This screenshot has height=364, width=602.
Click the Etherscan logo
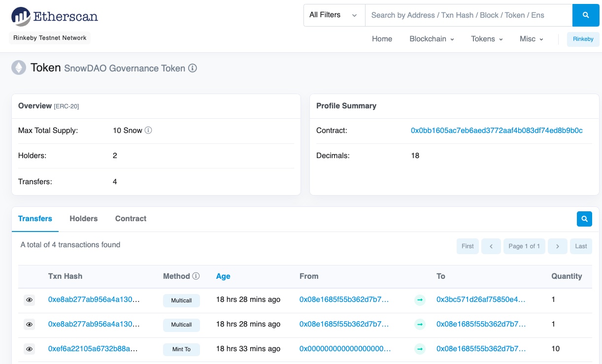click(x=54, y=16)
